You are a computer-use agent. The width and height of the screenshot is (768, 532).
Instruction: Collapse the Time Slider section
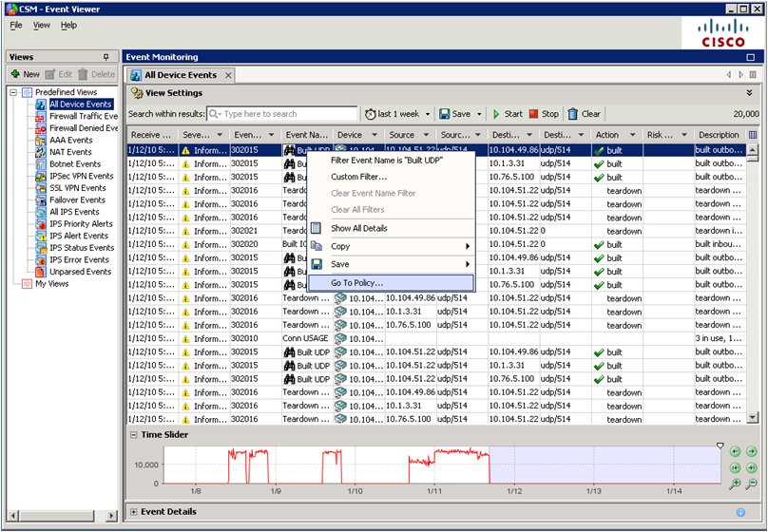pyautogui.click(x=134, y=434)
